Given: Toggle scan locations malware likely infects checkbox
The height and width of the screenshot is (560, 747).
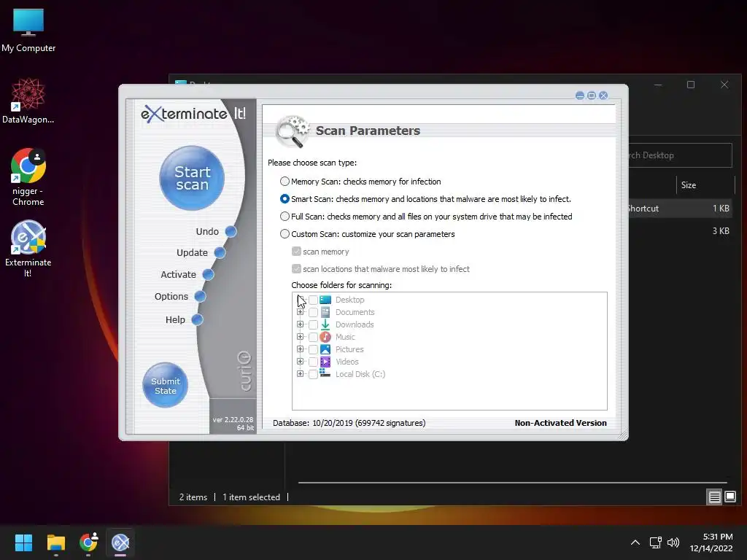Looking at the screenshot, I should [296, 269].
